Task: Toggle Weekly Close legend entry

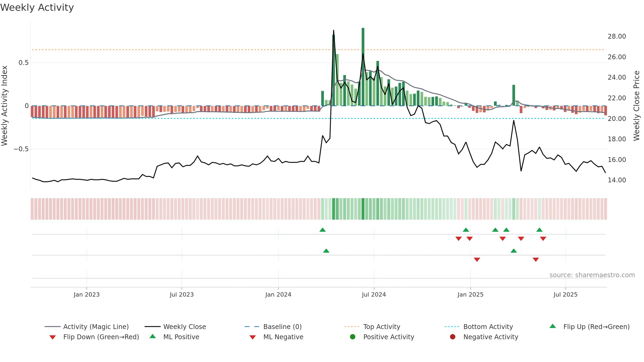Action: (175, 327)
